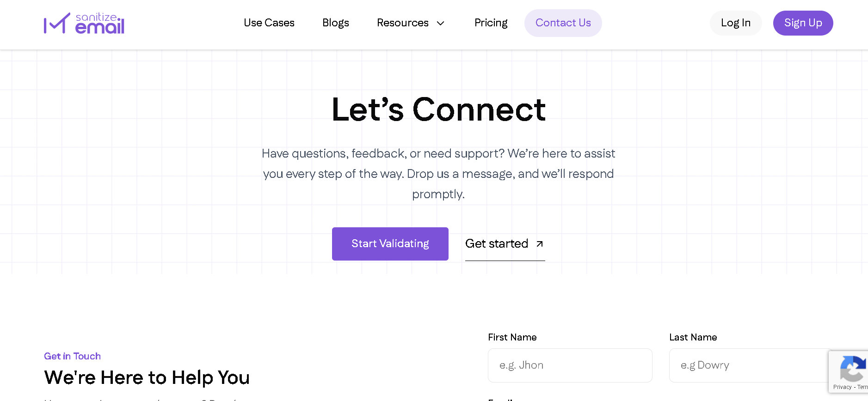Click the reCAPTCHA logo badge
Screen dimensions: 868x401
pos(853,368)
